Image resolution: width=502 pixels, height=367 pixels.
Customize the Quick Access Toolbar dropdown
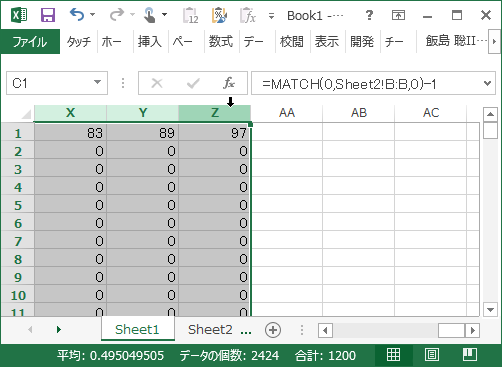[x=271, y=15]
